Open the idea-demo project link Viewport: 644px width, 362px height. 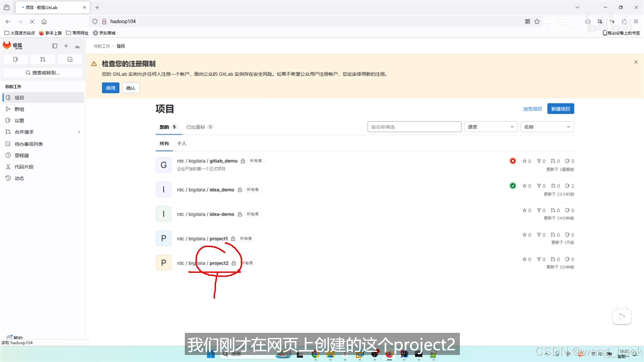(206, 214)
